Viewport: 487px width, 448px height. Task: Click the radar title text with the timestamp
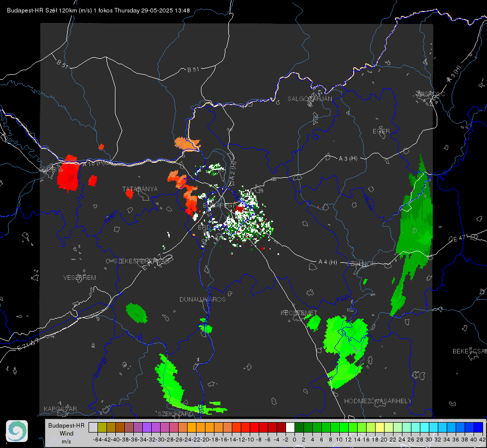pos(98,10)
